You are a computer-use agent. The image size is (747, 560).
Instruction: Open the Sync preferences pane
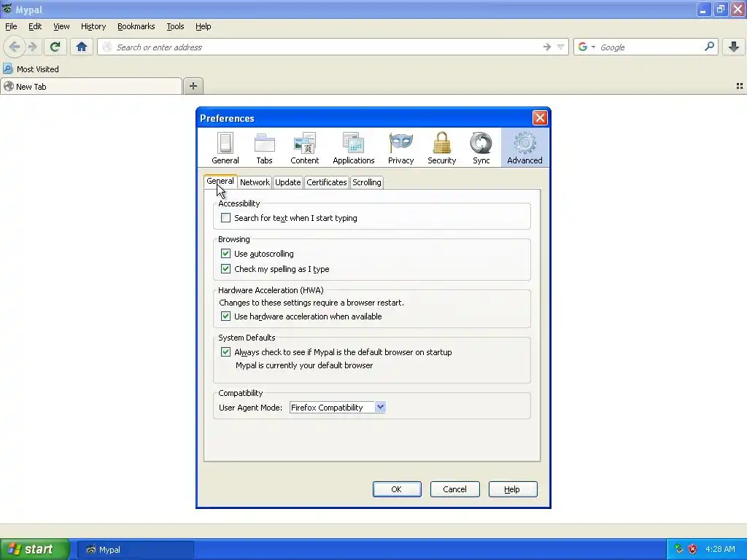tap(481, 148)
